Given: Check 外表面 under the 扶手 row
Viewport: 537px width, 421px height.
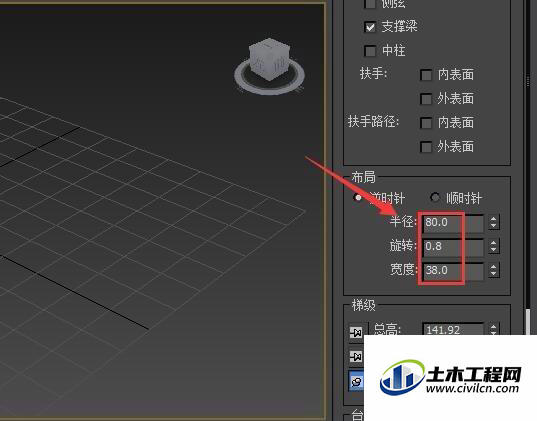Looking at the screenshot, I should click(x=426, y=99).
